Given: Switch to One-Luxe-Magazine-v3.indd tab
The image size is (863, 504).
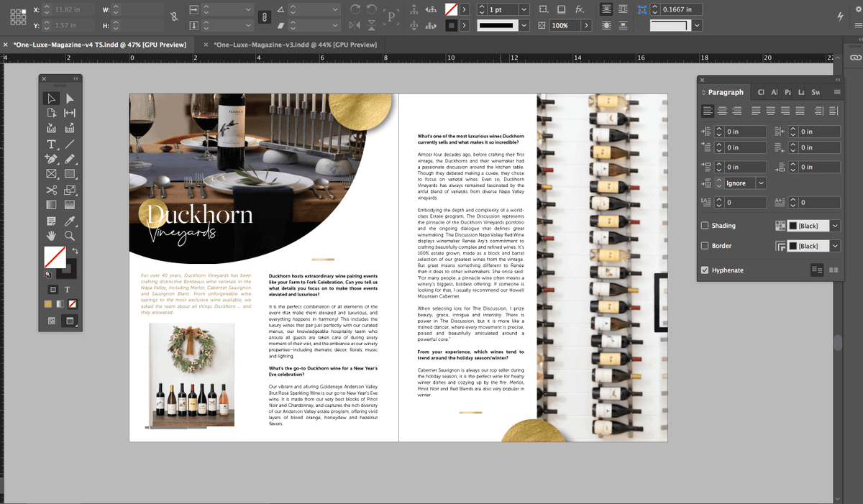Looking at the screenshot, I should point(296,45).
